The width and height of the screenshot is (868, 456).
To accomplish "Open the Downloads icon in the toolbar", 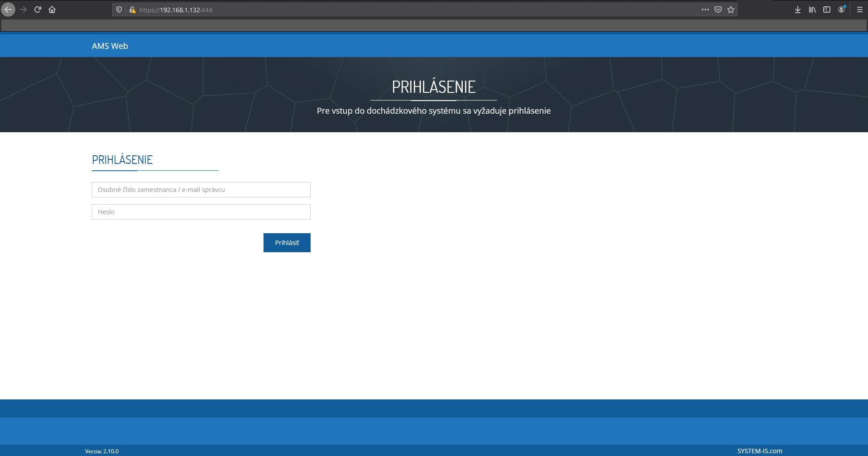I will point(798,9).
